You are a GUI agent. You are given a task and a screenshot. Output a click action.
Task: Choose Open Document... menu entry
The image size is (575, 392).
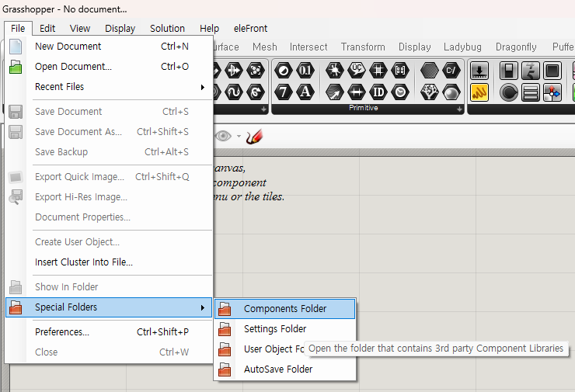(109, 67)
